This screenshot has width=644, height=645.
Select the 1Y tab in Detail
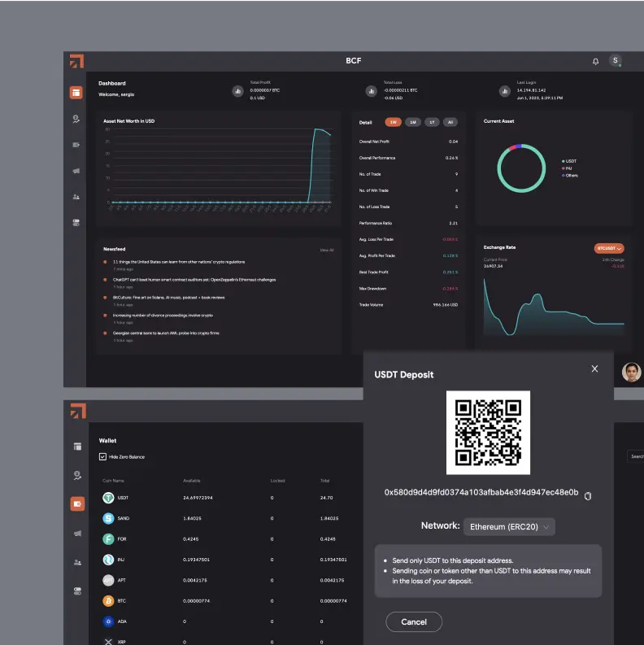pyautogui.click(x=432, y=122)
